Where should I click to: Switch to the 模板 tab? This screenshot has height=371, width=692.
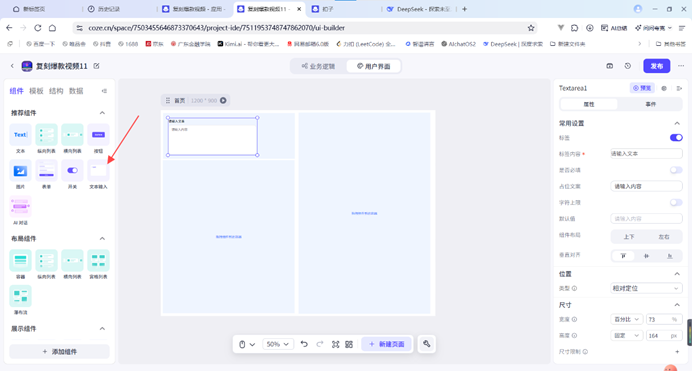click(36, 91)
